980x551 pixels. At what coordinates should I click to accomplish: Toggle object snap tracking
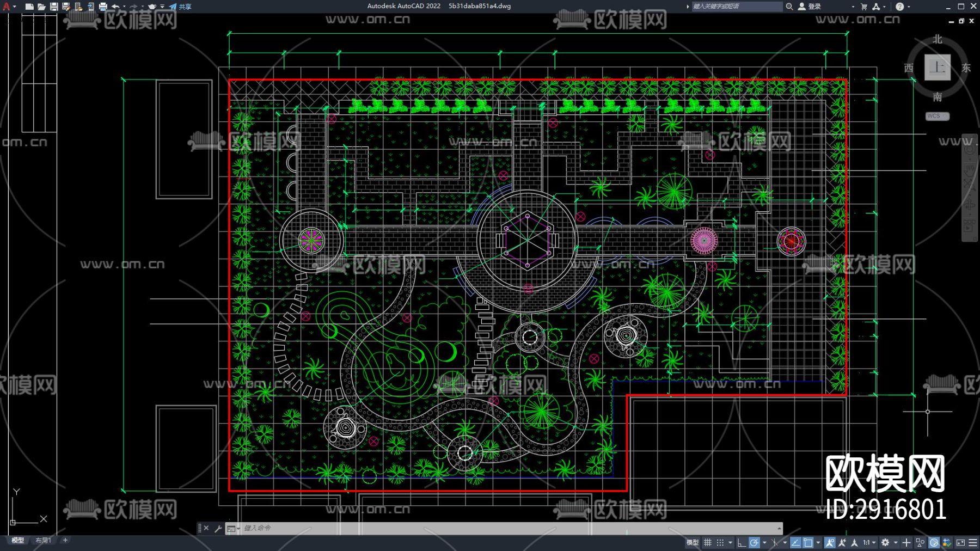pos(795,542)
